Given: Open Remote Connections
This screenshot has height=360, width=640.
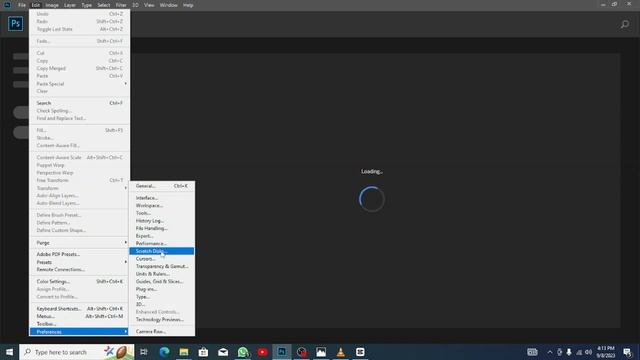Looking at the screenshot, I should [79, 269].
